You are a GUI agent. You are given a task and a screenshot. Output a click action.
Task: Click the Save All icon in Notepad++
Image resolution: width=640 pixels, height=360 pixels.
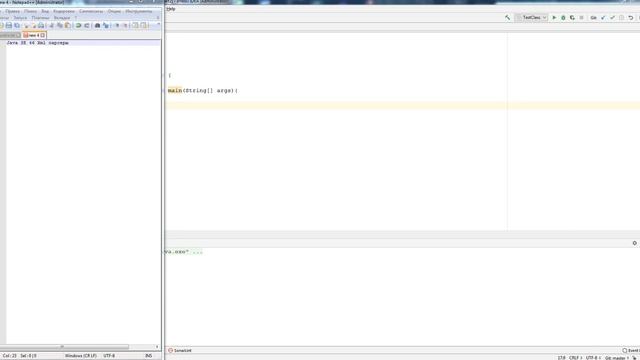(x=17, y=25)
